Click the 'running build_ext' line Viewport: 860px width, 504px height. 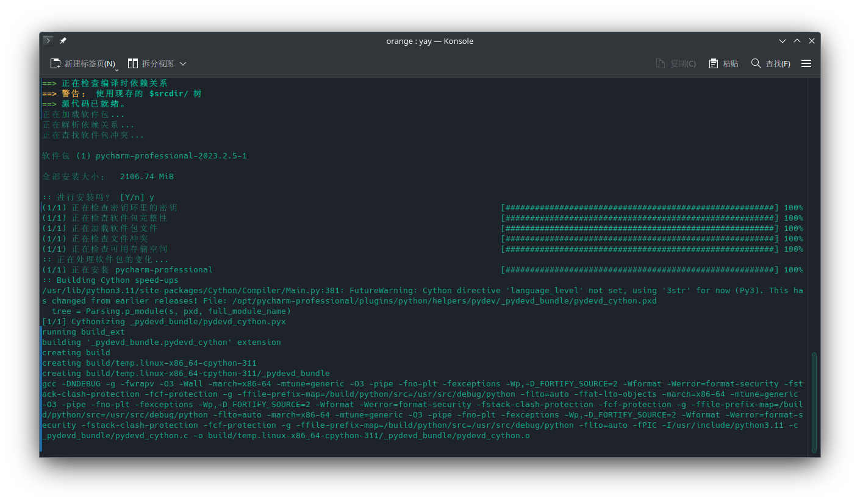[x=84, y=332]
